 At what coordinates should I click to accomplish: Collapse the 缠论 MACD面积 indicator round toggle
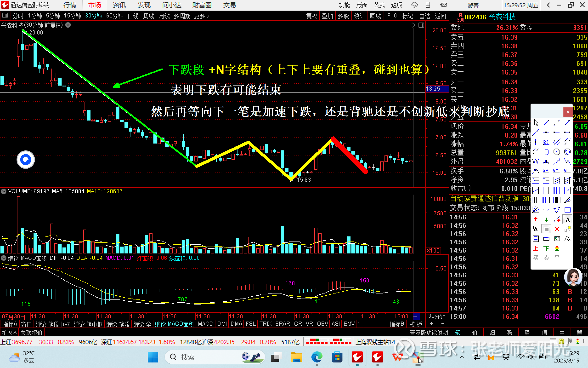(4, 258)
